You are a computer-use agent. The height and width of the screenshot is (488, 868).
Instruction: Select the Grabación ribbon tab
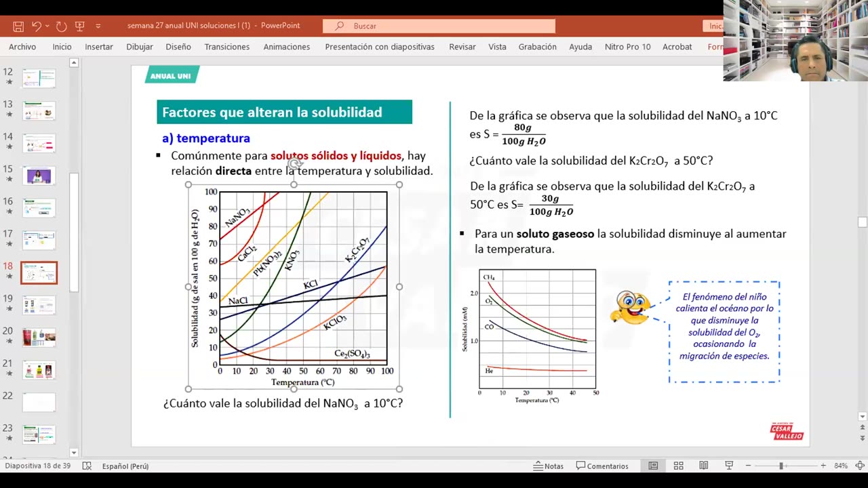[538, 47]
